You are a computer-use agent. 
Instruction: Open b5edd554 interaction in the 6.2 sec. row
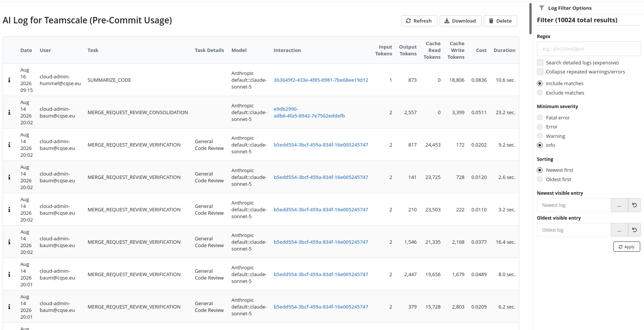321,307
